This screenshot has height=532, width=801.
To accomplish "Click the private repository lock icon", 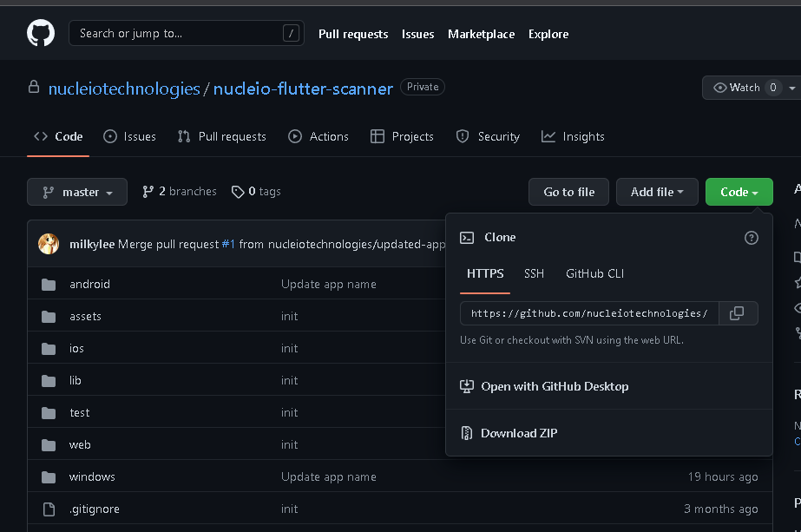I will click(34, 87).
